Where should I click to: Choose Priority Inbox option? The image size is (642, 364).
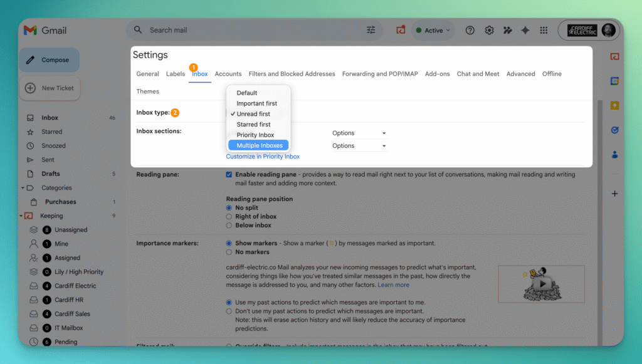[258, 135]
